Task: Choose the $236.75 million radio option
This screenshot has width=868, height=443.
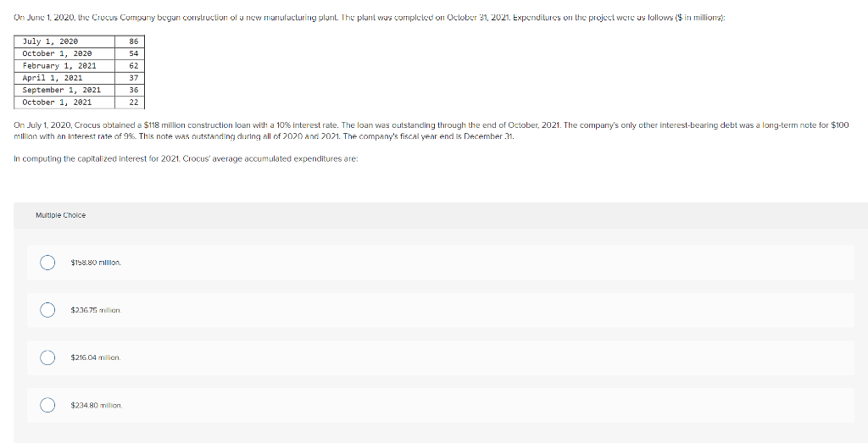Action: point(47,310)
